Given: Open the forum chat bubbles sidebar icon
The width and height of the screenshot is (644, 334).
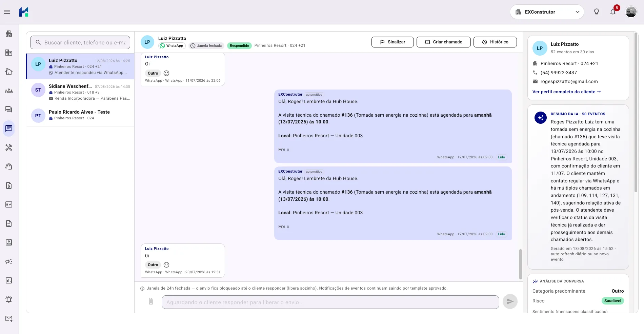Looking at the screenshot, I should point(9,109).
